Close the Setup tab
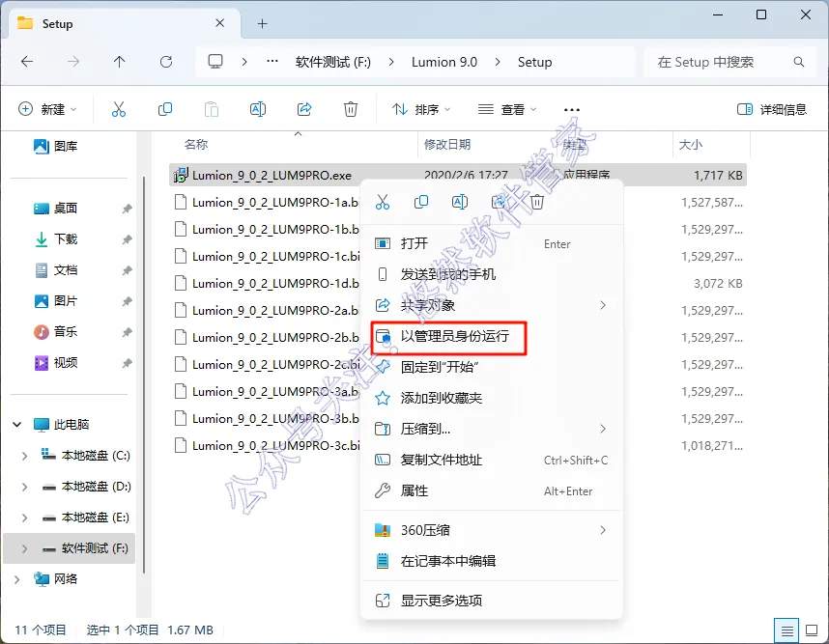 click(x=220, y=23)
